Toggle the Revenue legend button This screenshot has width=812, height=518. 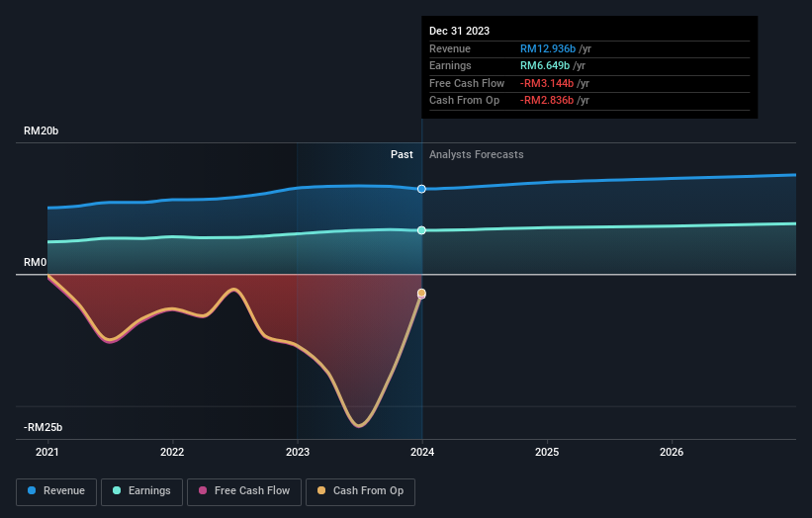coord(56,491)
